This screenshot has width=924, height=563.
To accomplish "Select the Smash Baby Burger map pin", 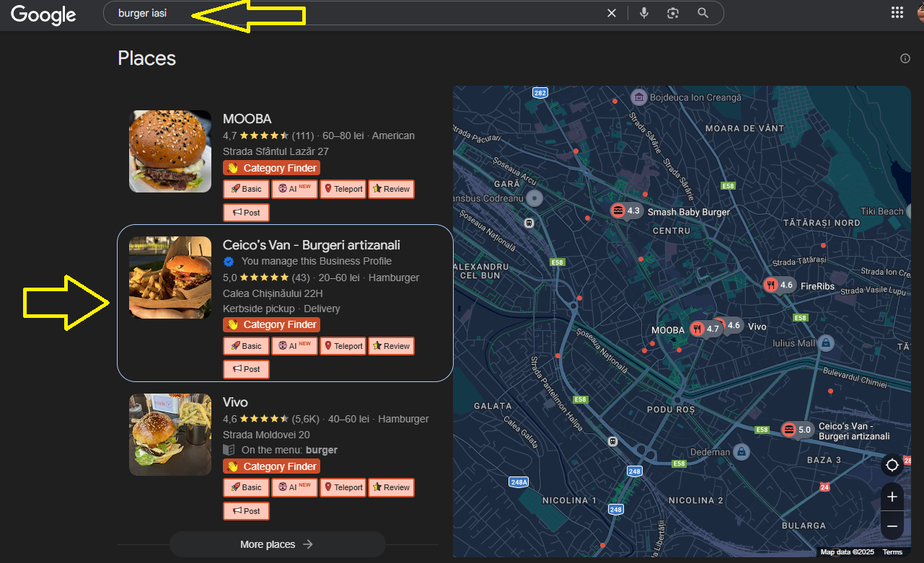I will [x=625, y=211].
